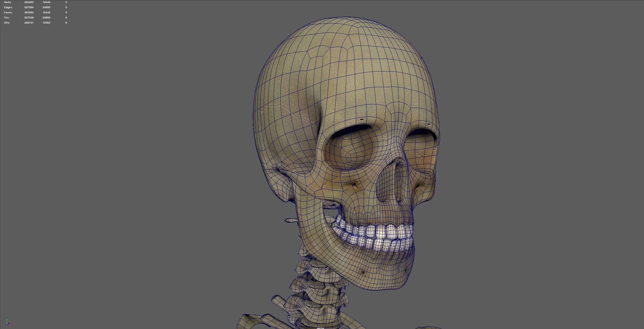Image resolution: width=644 pixels, height=329 pixels.
Task: Click the Tris label in the poly count
Action: click(7, 18)
